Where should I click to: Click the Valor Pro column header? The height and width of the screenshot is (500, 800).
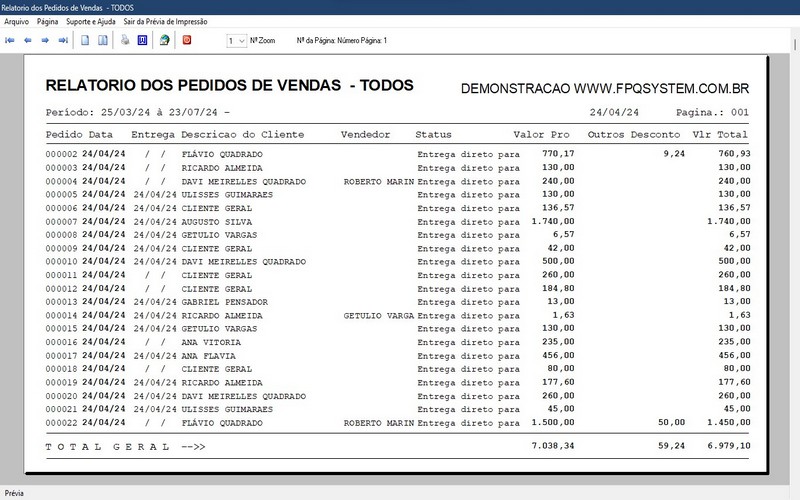(541, 135)
